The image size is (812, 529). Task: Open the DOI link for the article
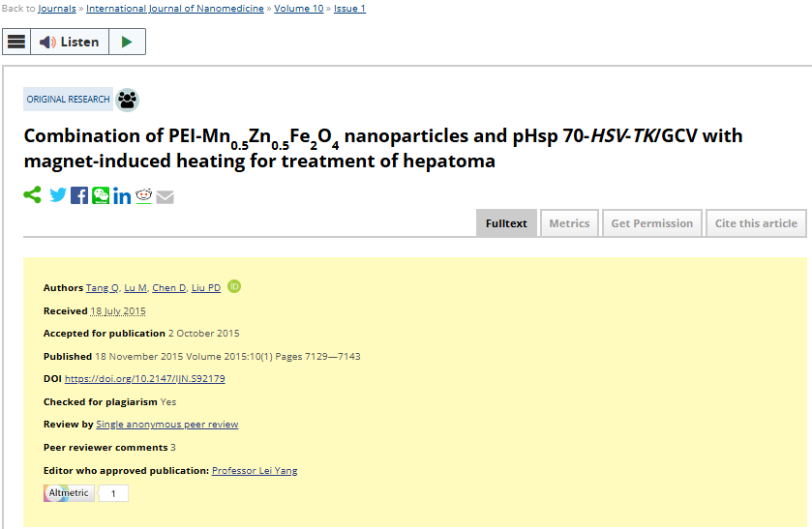pyautogui.click(x=145, y=379)
